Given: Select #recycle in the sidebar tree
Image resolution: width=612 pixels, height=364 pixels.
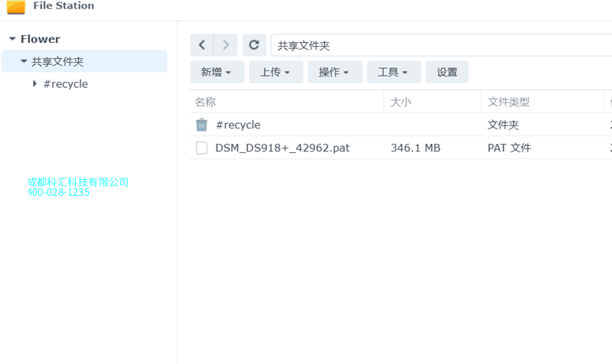Looking at the screenshot, I should coord(66,84).
